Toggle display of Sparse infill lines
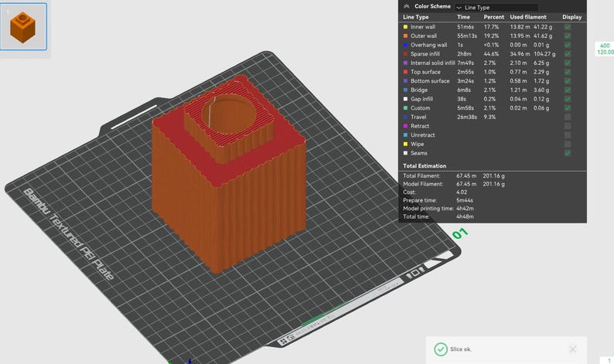This screenshot has width=614, height=364. tap(568, 54)
